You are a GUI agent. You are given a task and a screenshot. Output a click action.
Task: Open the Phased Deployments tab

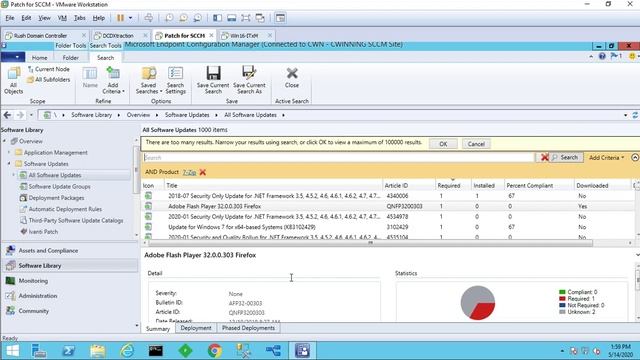pyautogui.click(x=248, y=328)
